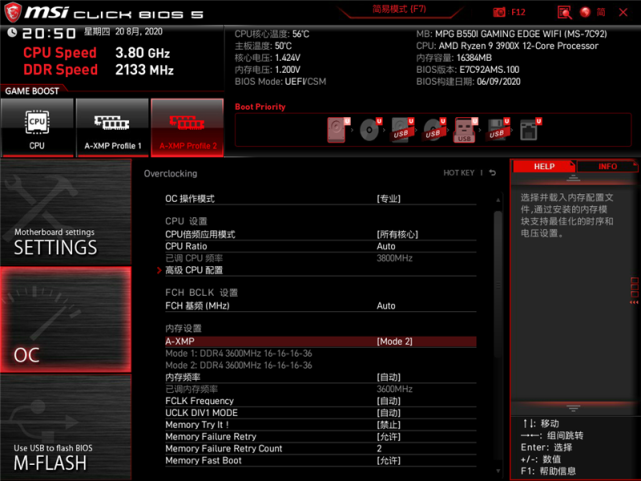Take a screenshot with the F12 camera icon

pos(499,12)
